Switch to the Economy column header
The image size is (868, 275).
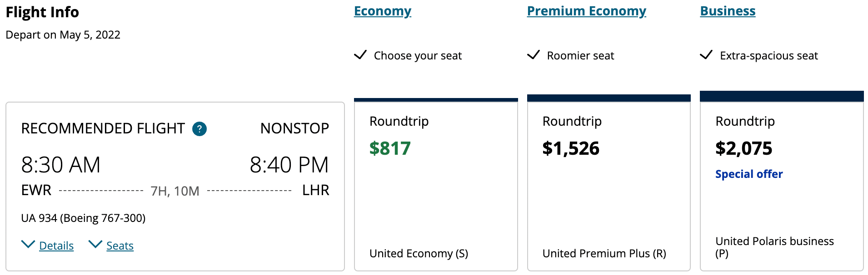(x=382, y=10)
